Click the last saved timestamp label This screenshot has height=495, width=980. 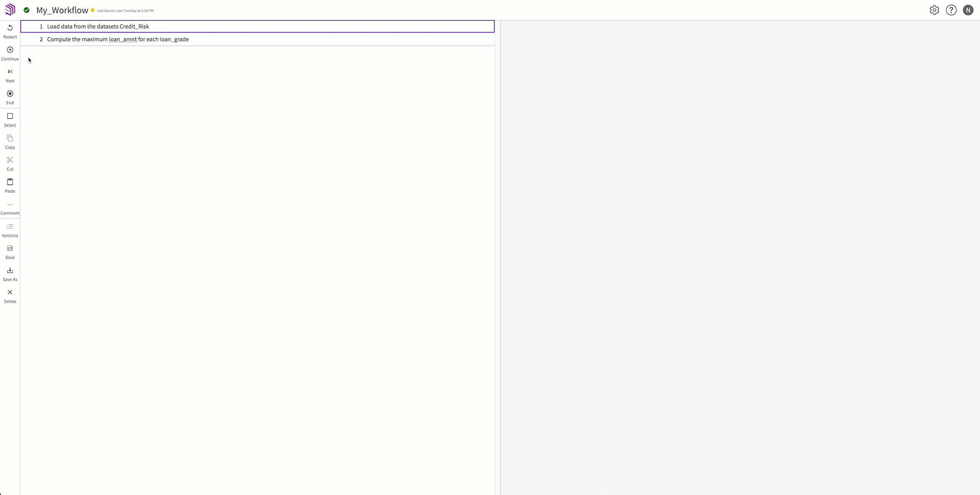point(125,11)
